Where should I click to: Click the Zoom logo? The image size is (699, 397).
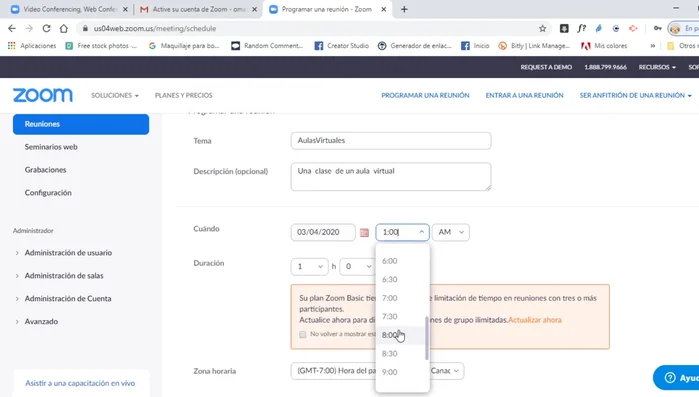coord(43,95)
